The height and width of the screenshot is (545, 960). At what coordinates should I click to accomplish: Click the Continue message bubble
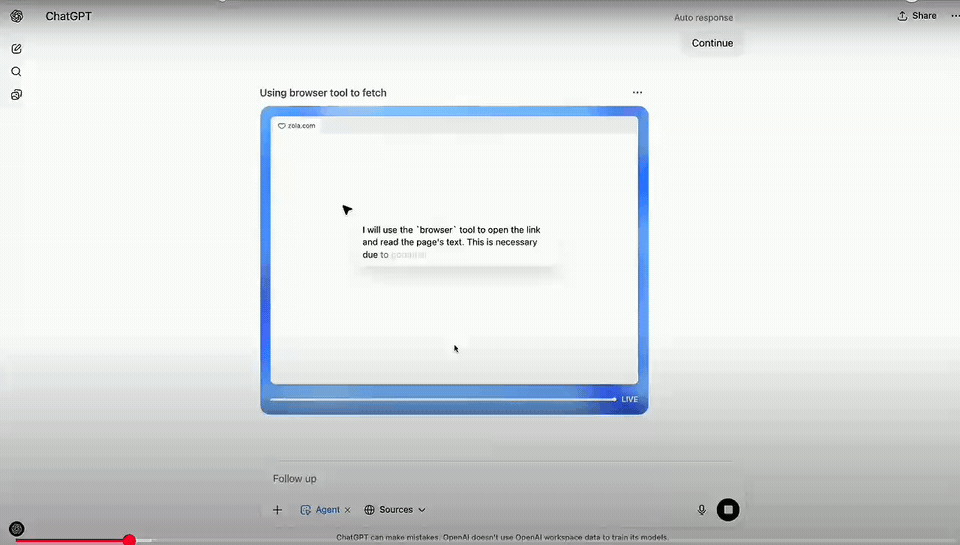(x=712, y=43)
